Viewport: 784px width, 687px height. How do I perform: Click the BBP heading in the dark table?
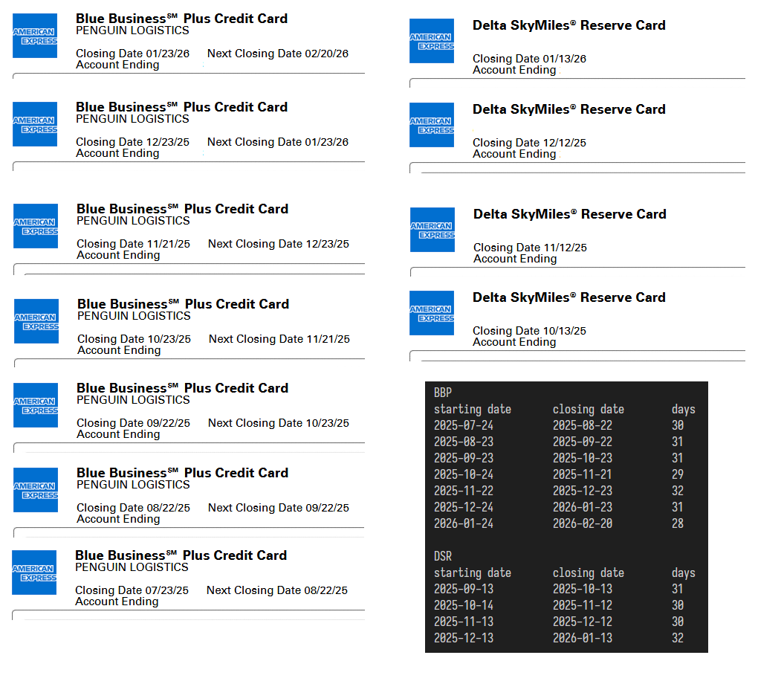[442, 393]
